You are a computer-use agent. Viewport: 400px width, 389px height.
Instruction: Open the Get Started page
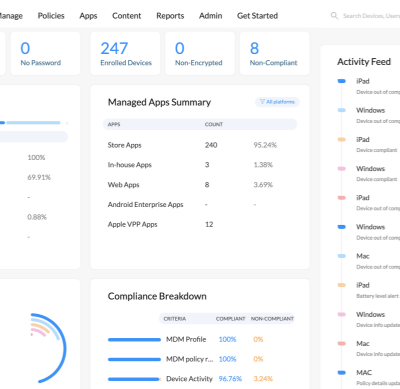pyautogui.click(x=257, y=16)
